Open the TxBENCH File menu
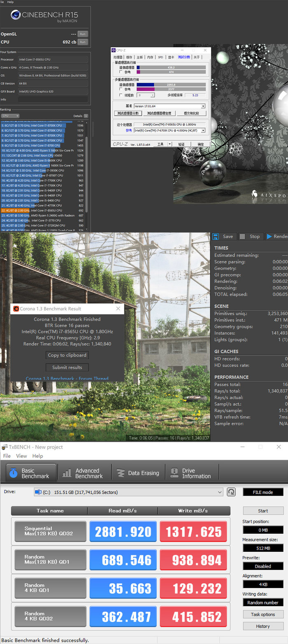Viewport: 288px width, 644px height. (x=7, y=456)
